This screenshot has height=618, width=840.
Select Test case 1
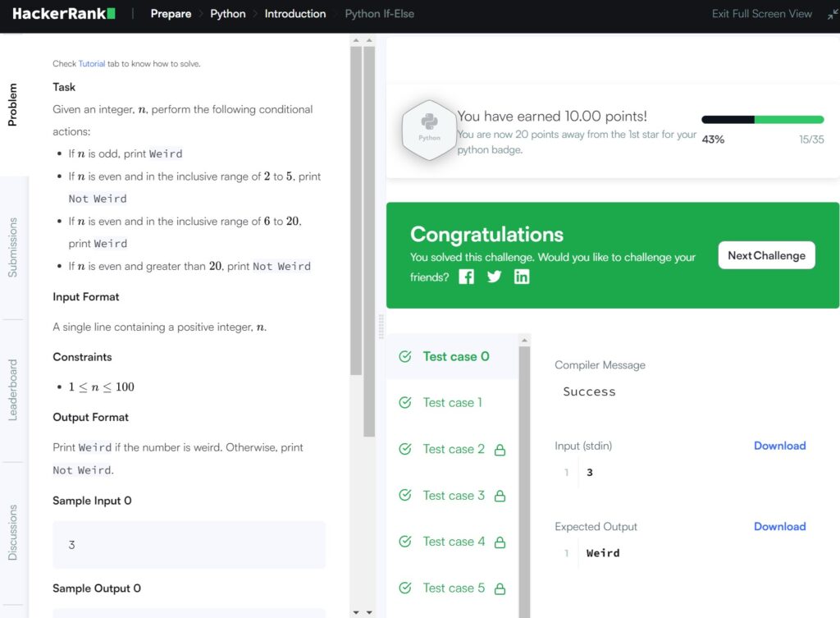[x=452, y=402]
